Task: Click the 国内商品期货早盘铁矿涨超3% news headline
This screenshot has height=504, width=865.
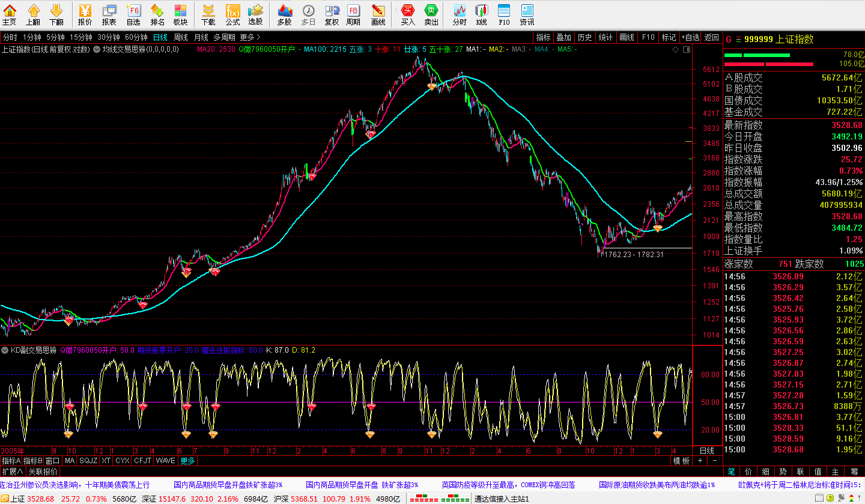Action: tap(228, 485)
